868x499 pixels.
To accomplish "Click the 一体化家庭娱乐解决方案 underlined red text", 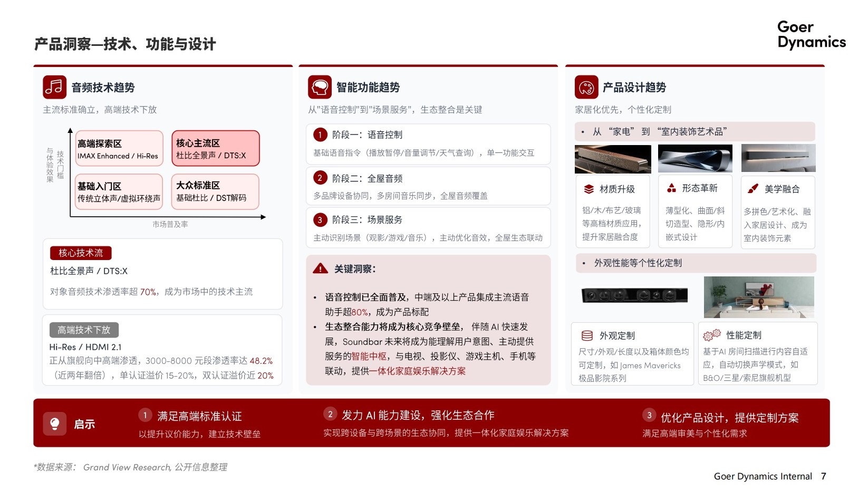I will tap(417, 371).
